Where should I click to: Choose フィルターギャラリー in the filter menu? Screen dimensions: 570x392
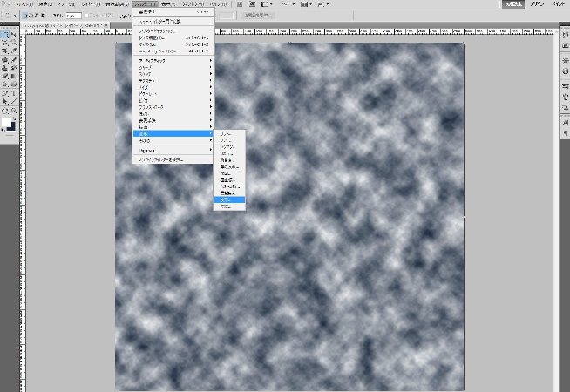coord(173,31)
